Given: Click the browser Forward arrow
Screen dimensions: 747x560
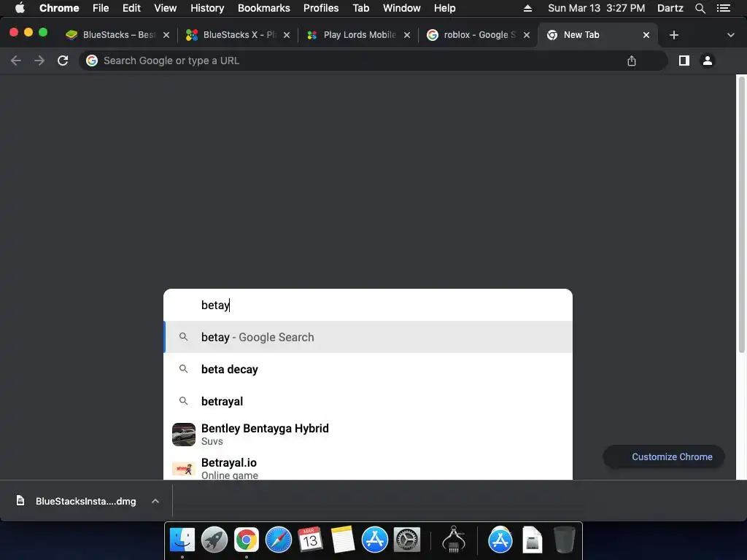Looking at the screenshot, I should pyautogui.click(x=39, y=61).
